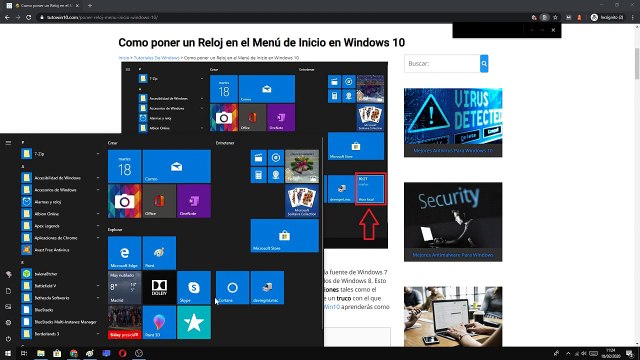Click the Start menu hamburger icon
Viewport: 640px width, 360px height.
8,143
